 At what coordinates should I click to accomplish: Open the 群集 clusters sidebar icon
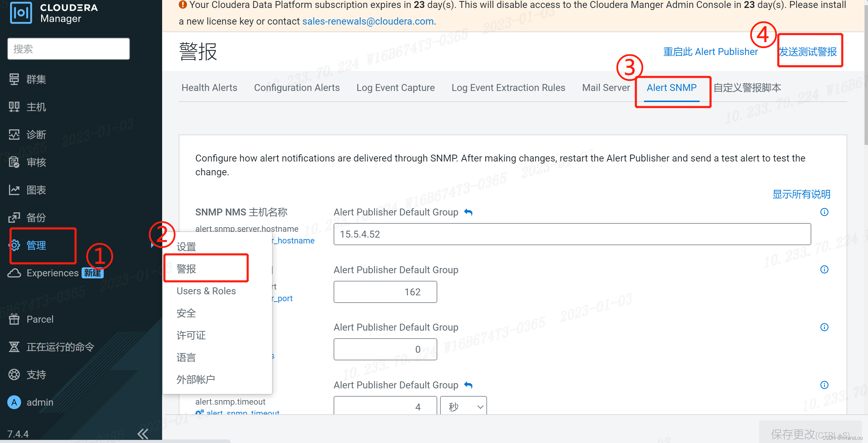click(x=14, y=79)
